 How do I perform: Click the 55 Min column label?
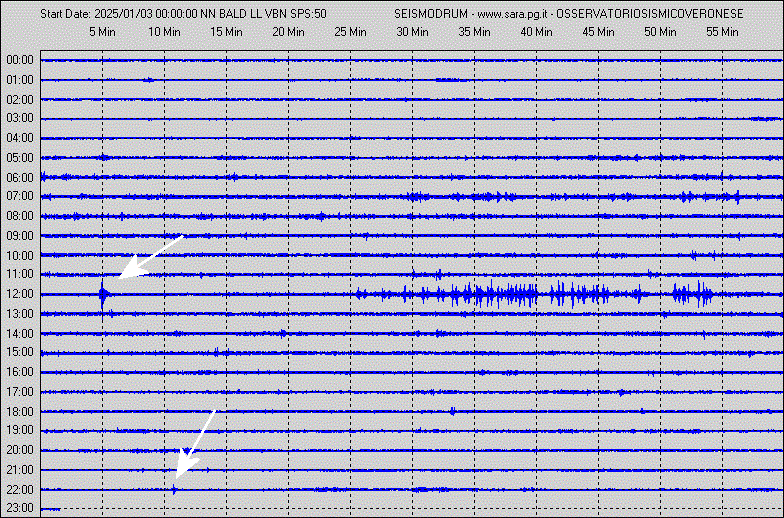(x=722, y=32)
